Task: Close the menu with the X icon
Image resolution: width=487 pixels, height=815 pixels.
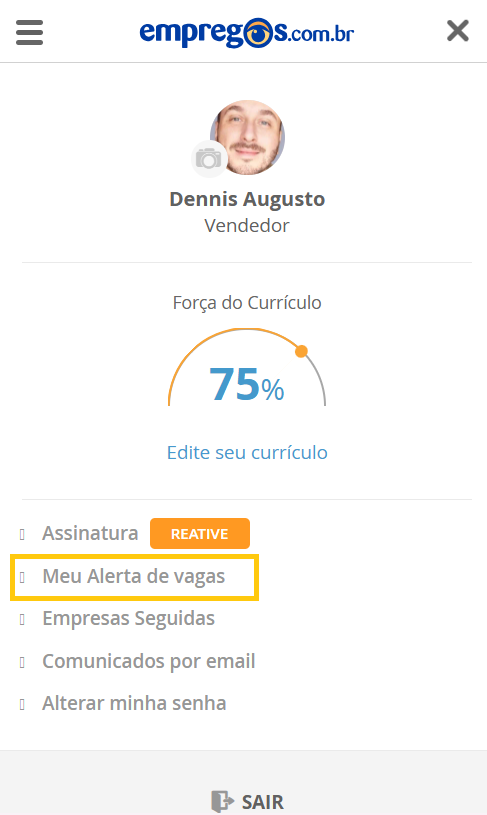Action: [x=458, y=31]
